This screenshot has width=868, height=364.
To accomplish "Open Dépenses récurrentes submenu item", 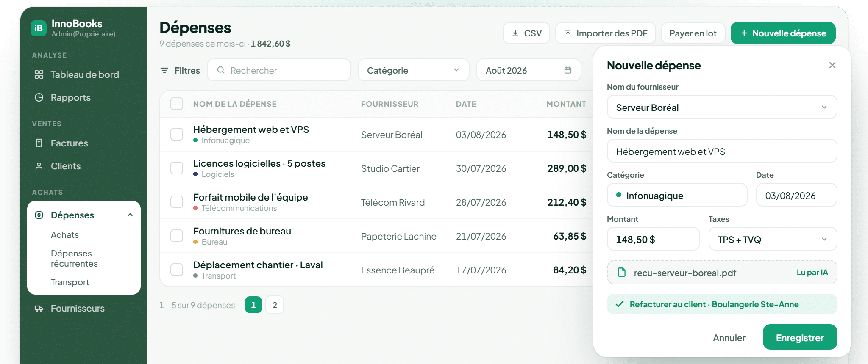I will pos(74,259).
